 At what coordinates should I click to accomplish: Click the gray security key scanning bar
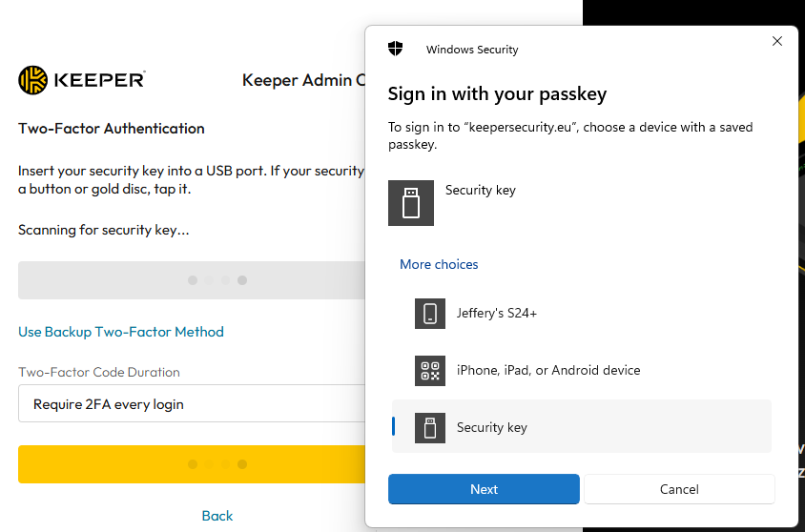tap(191, 280)
